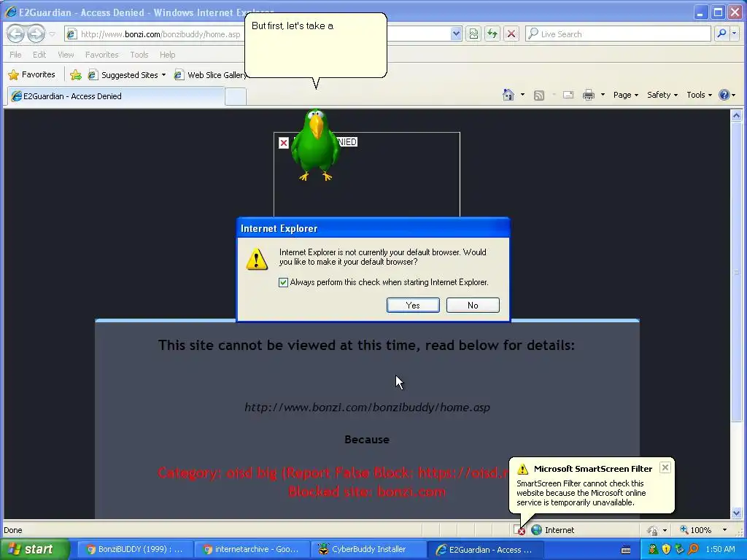
Task: Open the Safety command bar dropdown
Action: [x=662, y=95]
